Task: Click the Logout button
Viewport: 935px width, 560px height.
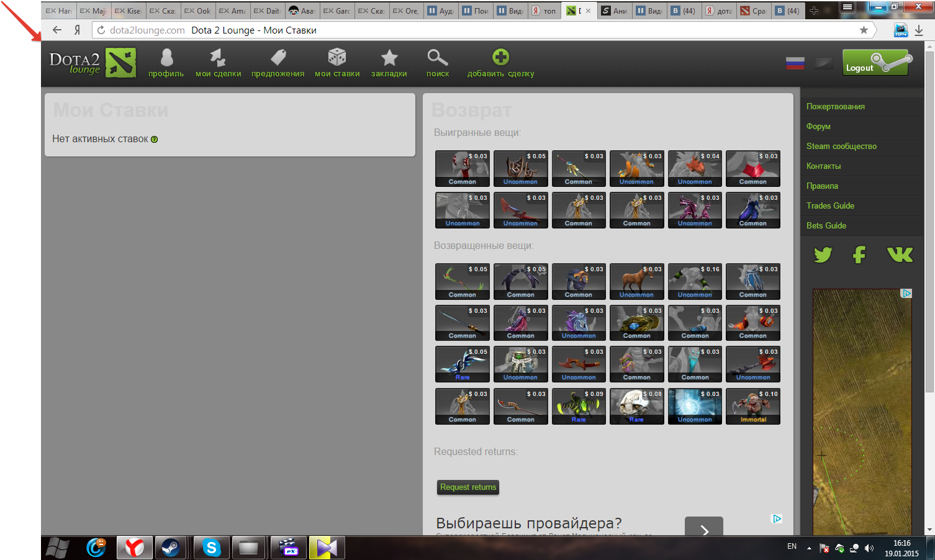Action: pyautogui.click(x=876, y=63)
